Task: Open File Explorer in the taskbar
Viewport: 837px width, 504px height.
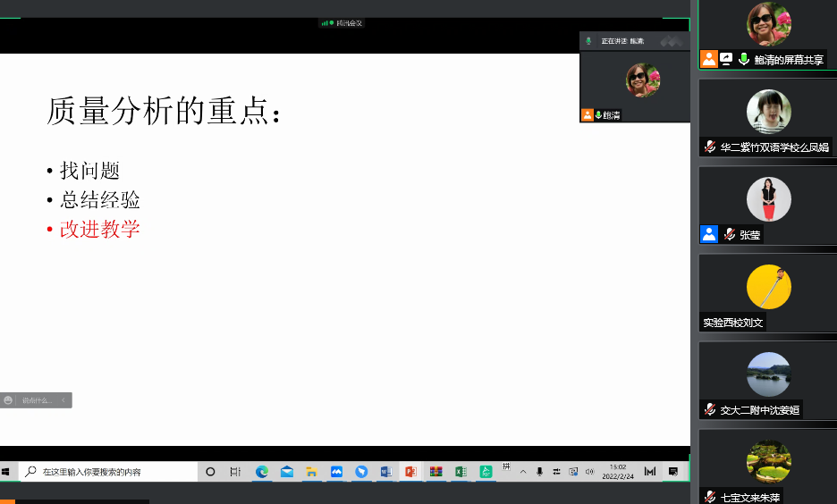Action: coord(312,471)
